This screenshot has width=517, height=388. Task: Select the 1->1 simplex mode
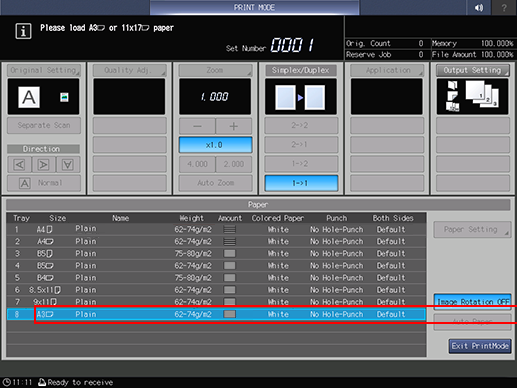pos(301,183)
